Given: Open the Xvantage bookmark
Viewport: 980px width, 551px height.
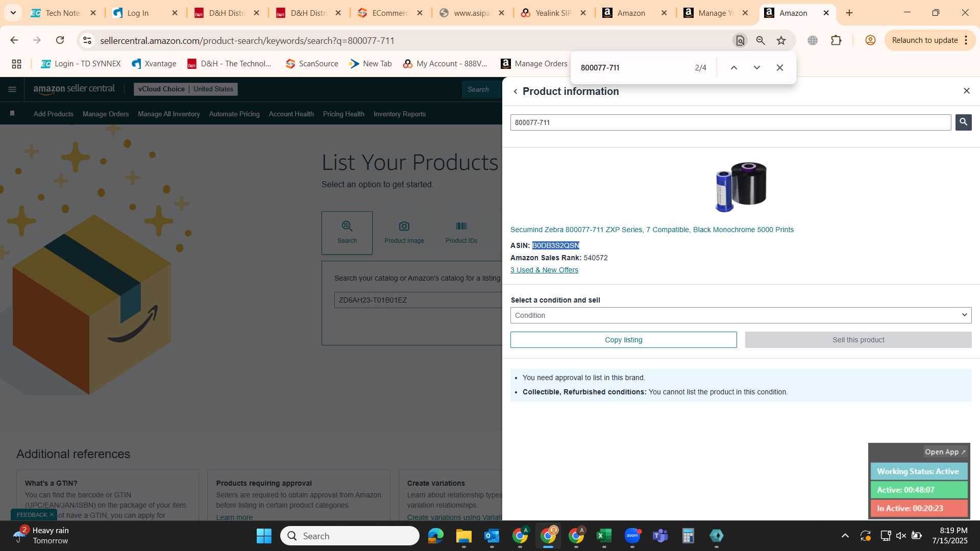Looking at the screenshot, I should [x=154, y=64].
